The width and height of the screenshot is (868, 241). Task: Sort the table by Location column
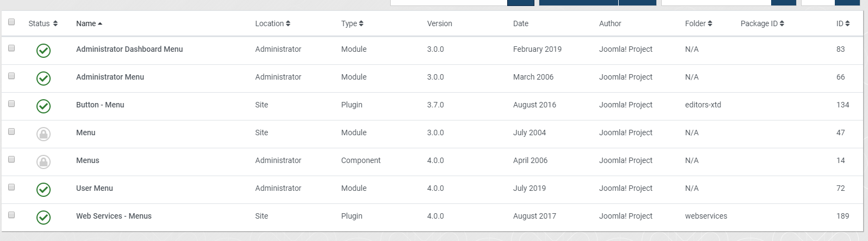(273, 23)
